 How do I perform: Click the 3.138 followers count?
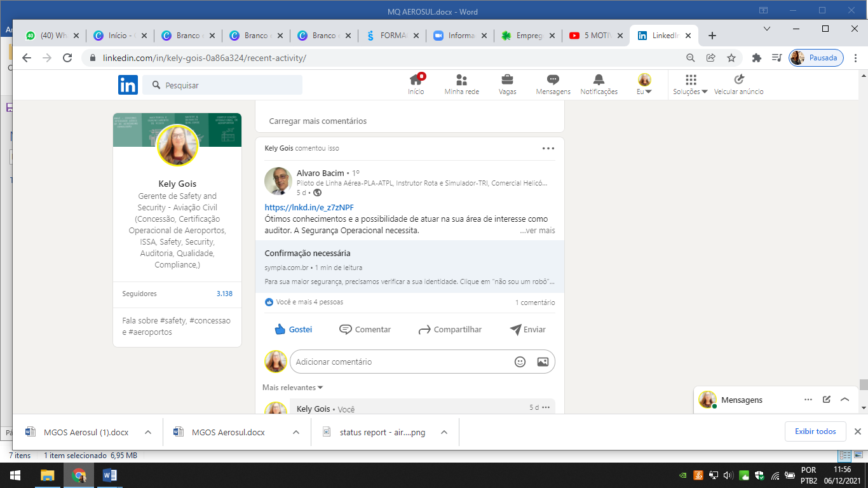click(224, 294)
